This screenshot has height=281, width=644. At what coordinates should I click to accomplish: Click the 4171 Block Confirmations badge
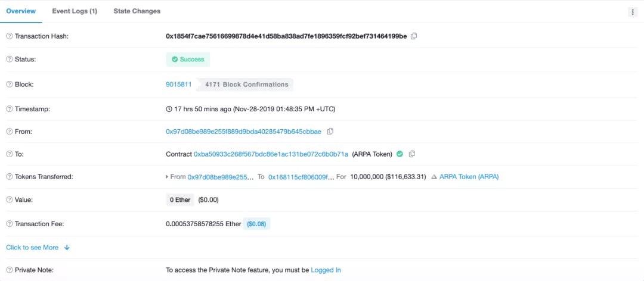pyautogui.click(x=246, y=85)
